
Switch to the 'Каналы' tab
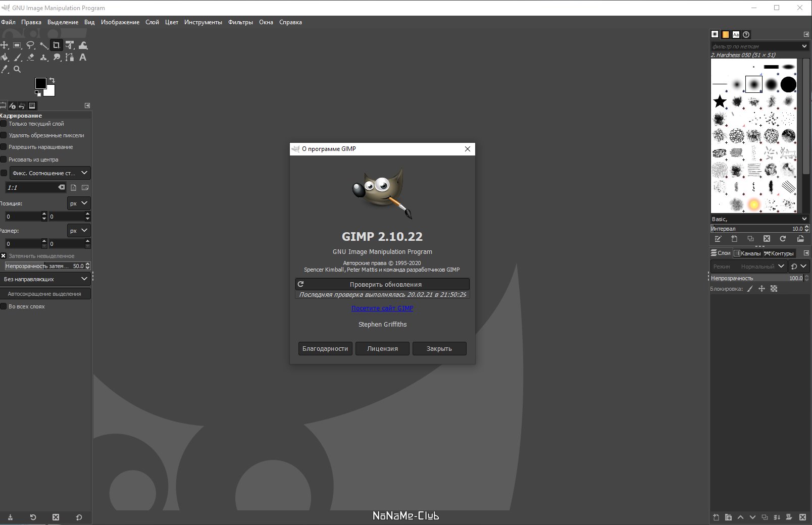[x=747, y=253]
